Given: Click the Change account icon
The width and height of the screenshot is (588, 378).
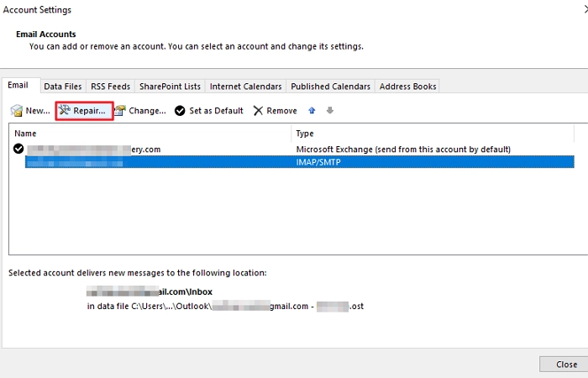Looking at the screenshot, I should 120,111.
